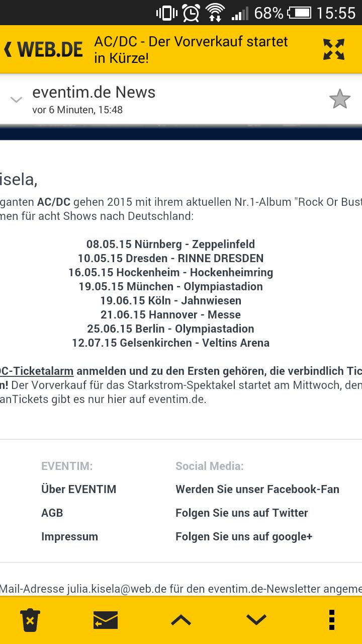Go to previous email with up arrow
Image resolution: width=362 pixels, height=644 pixels.
tap(181, 620)
